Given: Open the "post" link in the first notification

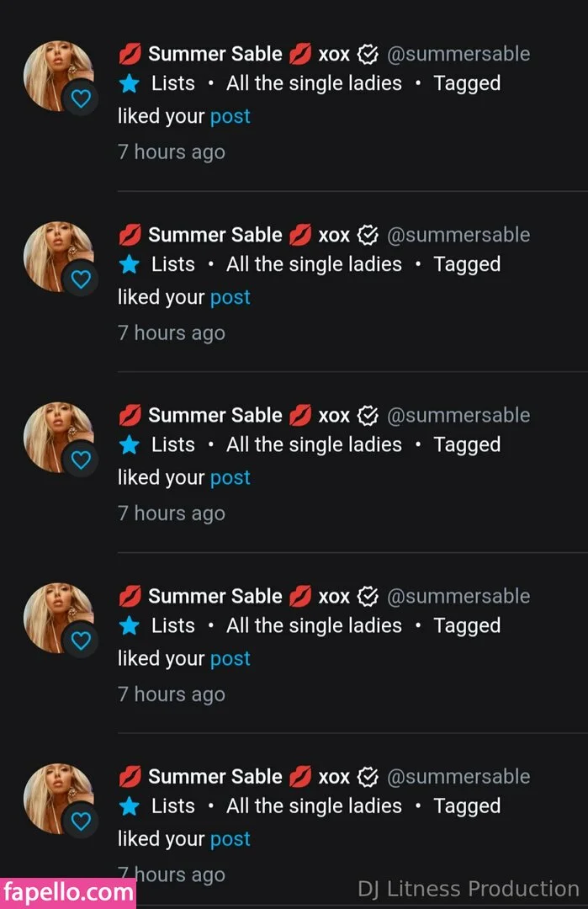Looking at the screenshot, I should [230, 116].
